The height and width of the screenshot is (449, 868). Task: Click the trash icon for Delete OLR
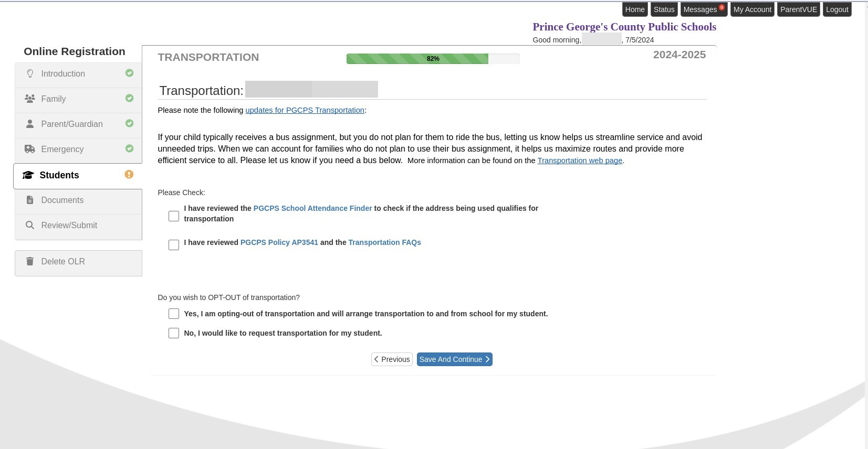click(30, 261)
